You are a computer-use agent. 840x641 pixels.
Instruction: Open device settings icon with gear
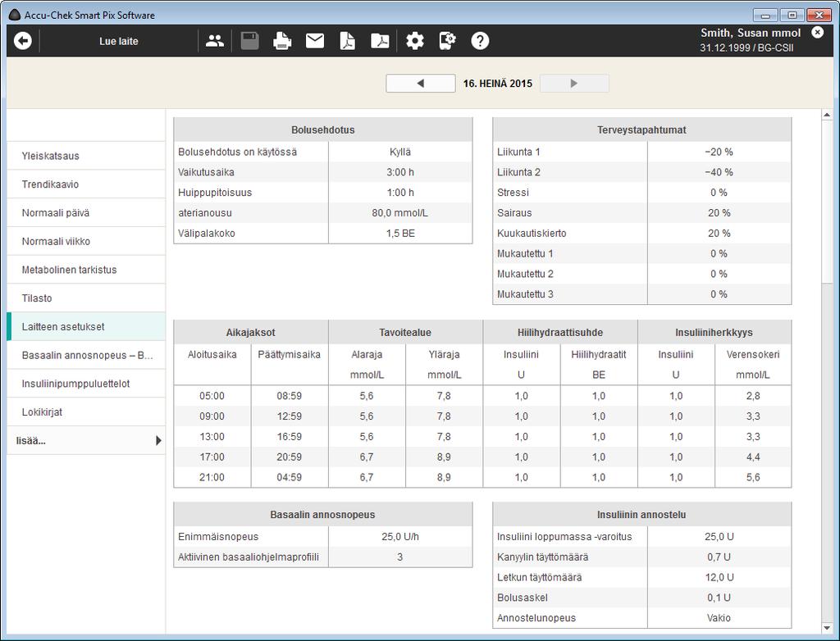(x=447, y=41)
